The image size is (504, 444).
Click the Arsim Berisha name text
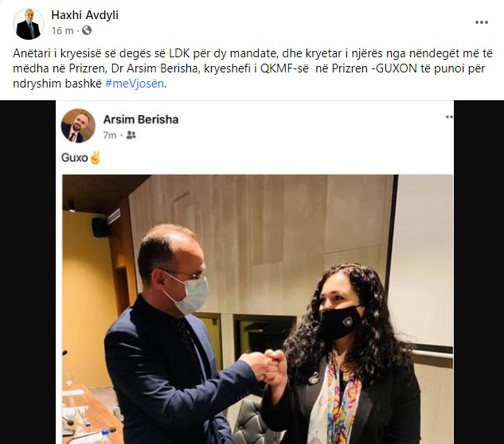click(141, 119)
